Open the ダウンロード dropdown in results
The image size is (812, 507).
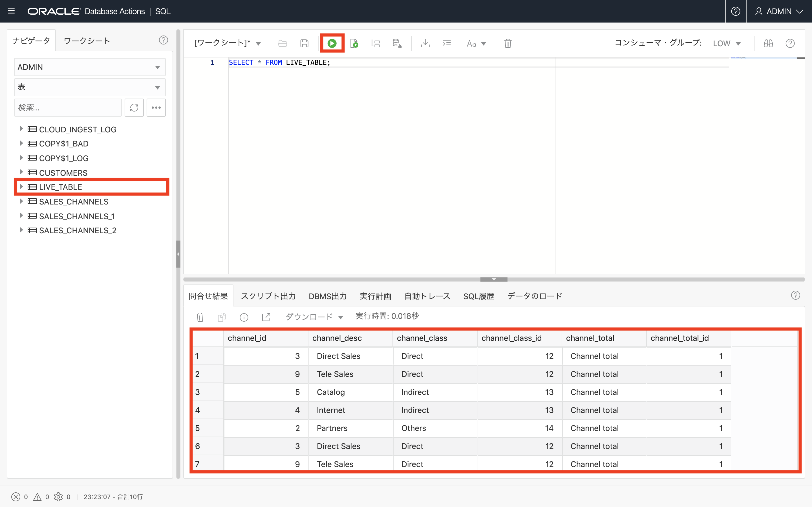314,317
